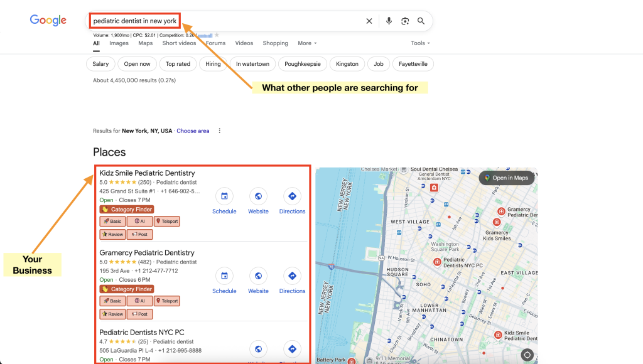Open Category Finder under Gramercy Pediatric
Screen dimensions: 643x364
tap(127, 289)
